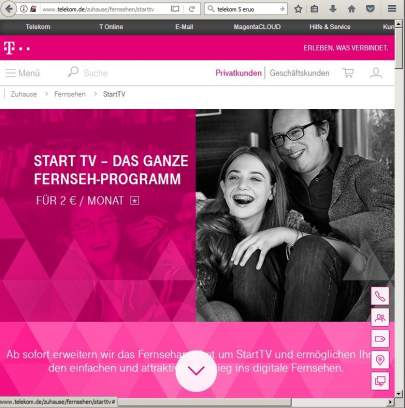Expand the Menü hamburger navigation
The width and height of the screenshot is (405, 408).
point(22,73)
